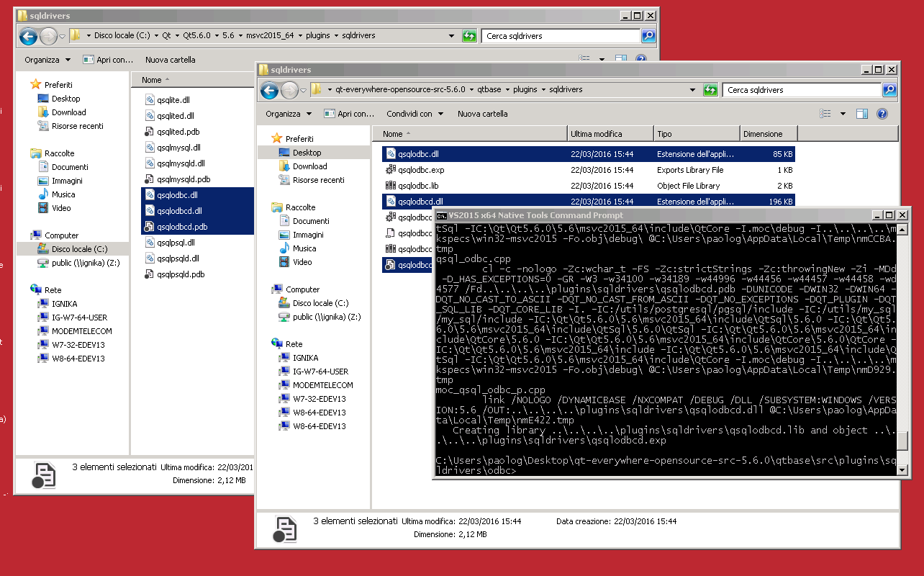Screen dimensions: 924x576
Task: Click the Command Prompt icon in its title bar
Action: (x=441, y=215)
